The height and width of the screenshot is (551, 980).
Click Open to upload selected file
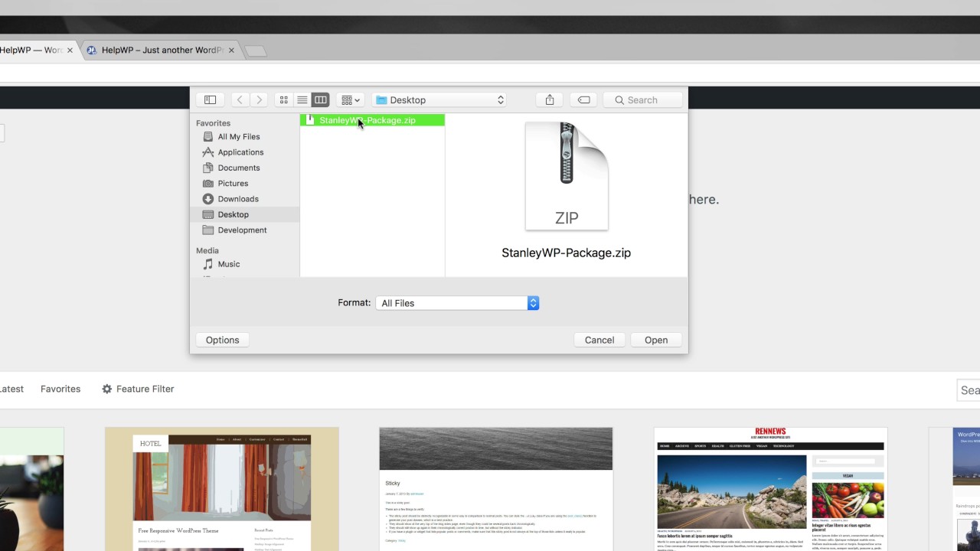tap(656, 340)
